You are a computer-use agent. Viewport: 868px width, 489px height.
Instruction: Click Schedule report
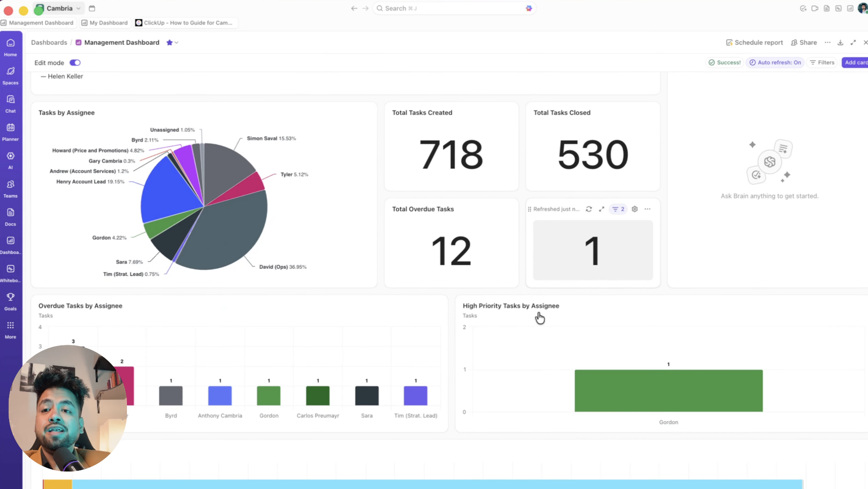754,42
